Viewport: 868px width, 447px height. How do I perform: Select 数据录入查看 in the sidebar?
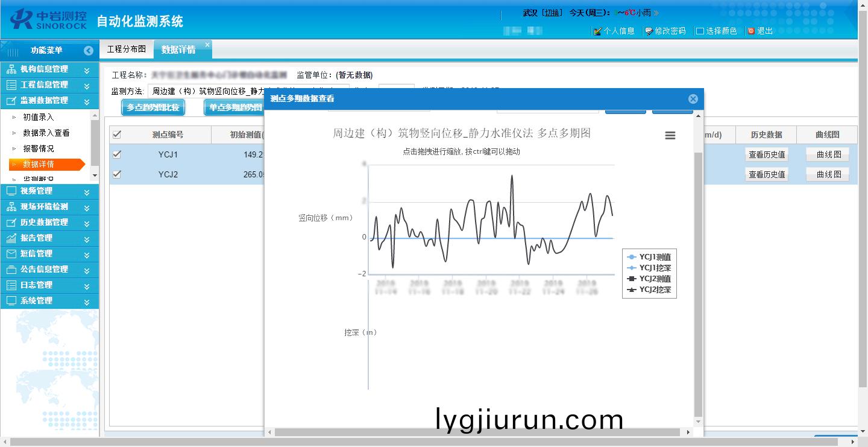coord(46,133)
